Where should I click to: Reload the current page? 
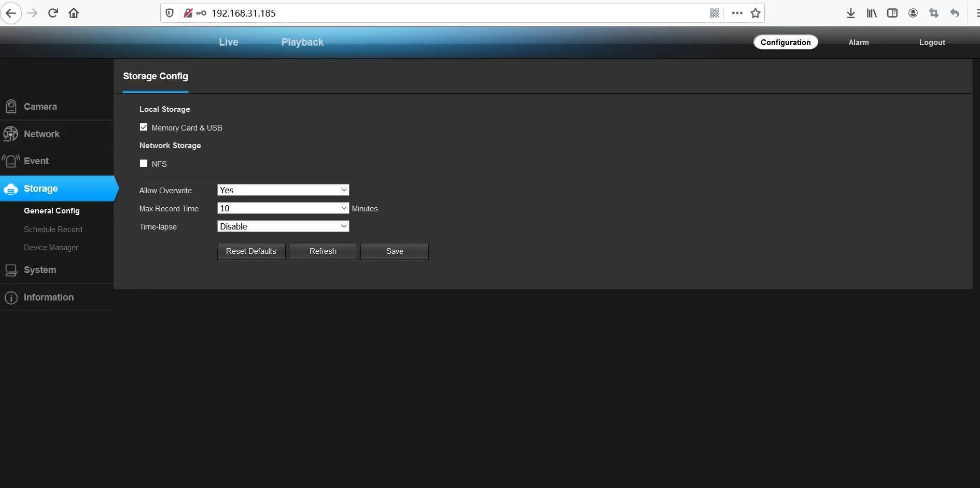(x=53, y=13)
